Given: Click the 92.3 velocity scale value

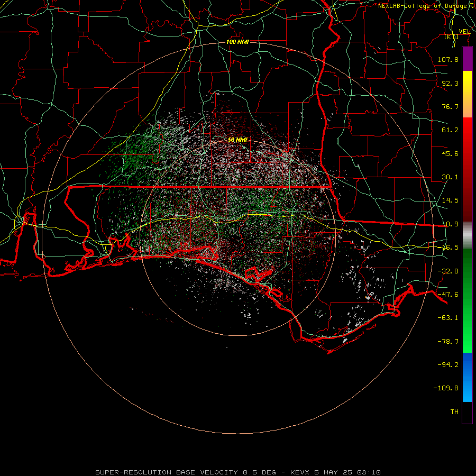Looking at the screenshot, I should (x=450, y=83).
